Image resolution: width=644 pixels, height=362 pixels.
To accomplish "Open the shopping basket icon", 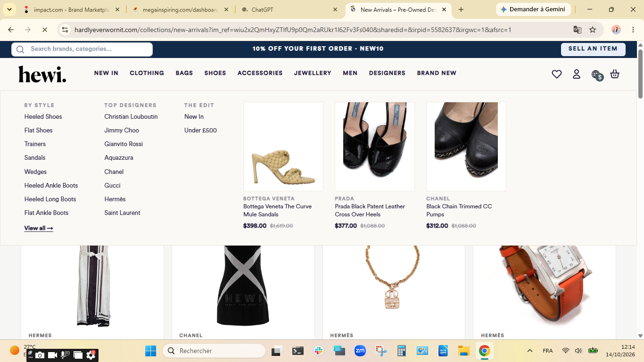I will [x=615, y=74].
